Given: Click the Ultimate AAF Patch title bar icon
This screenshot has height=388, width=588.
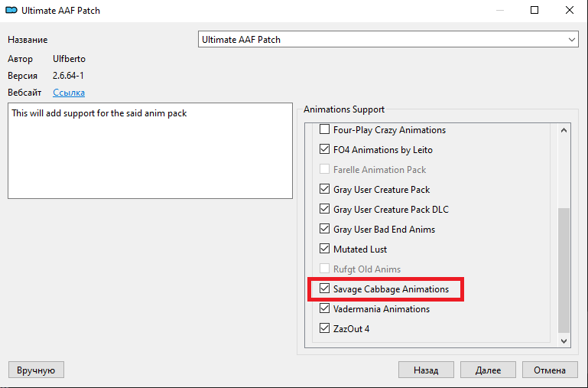Looking at the screenshot, I should point(11,11).
